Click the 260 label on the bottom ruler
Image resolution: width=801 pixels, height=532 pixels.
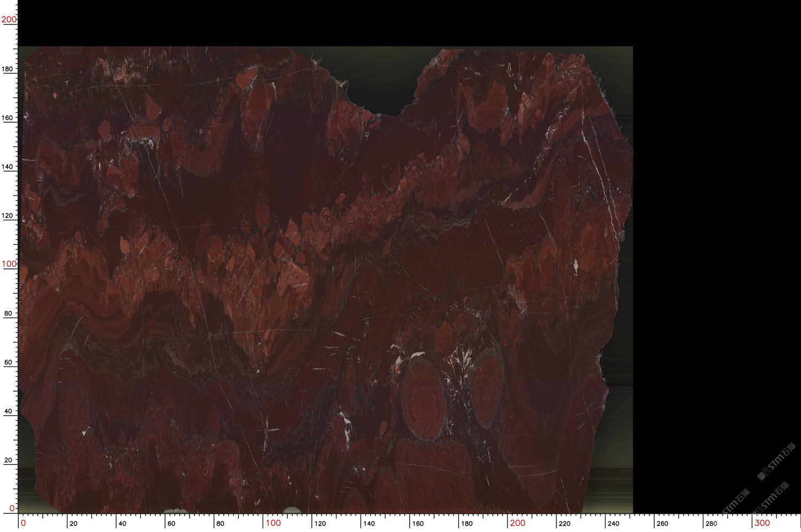pyautogui.click(x=662, y=523)
